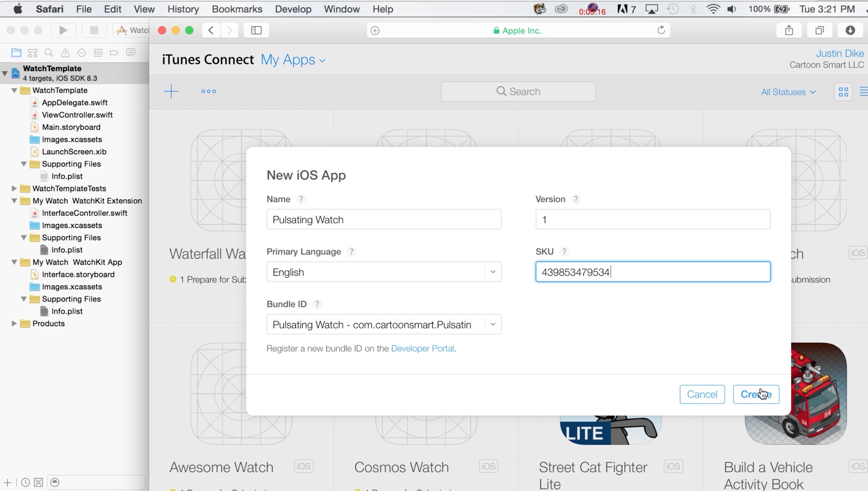Open the Primary Language dropdown
Image resolution: width=868 pixels, height=491 pixels.
click(384, 272)
